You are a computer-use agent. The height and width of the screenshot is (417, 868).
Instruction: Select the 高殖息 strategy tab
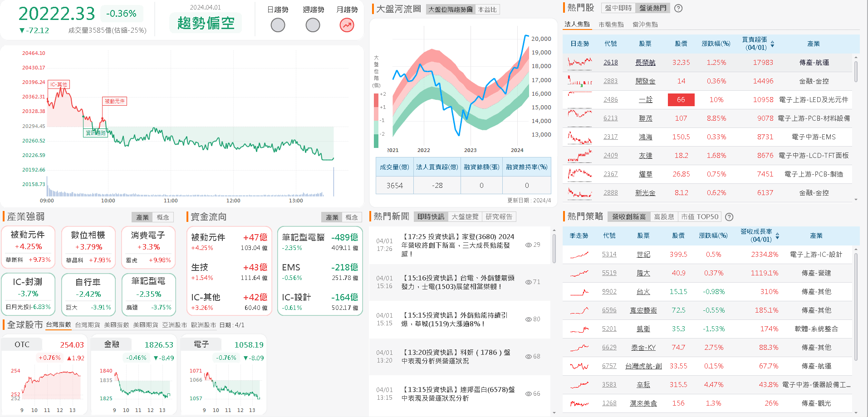[x=664, y=217]
